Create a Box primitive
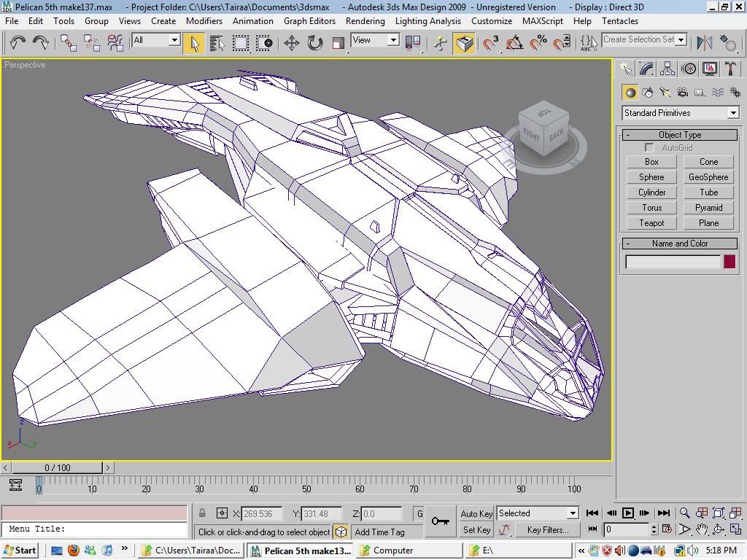747x560 pixels. pos(651,162)
